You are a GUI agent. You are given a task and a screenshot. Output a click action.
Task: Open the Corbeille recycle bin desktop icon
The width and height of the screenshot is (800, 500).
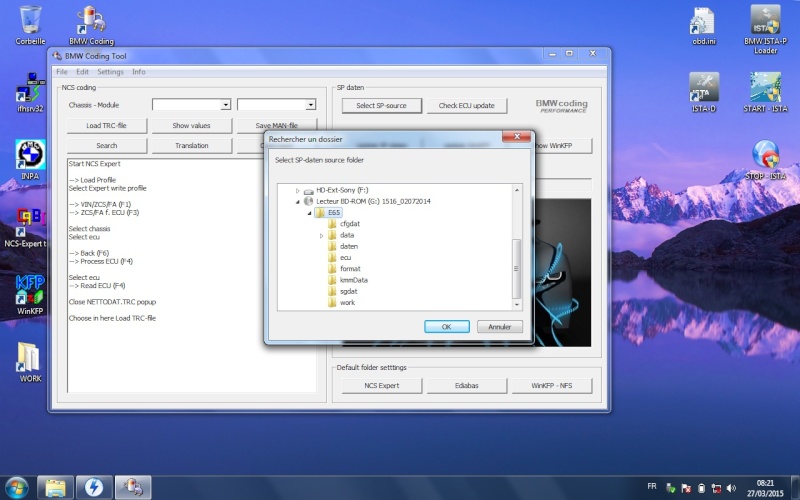pyautogui.click(x=30, y=26)
